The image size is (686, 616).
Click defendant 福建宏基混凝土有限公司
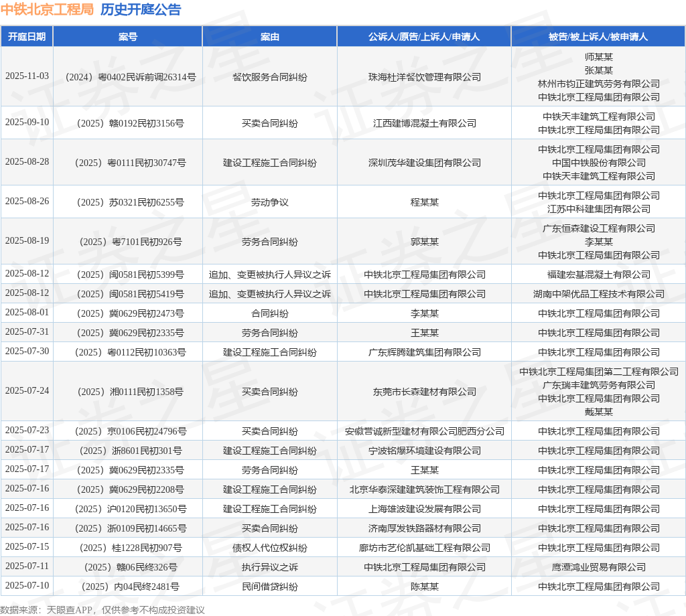point(598,275)
